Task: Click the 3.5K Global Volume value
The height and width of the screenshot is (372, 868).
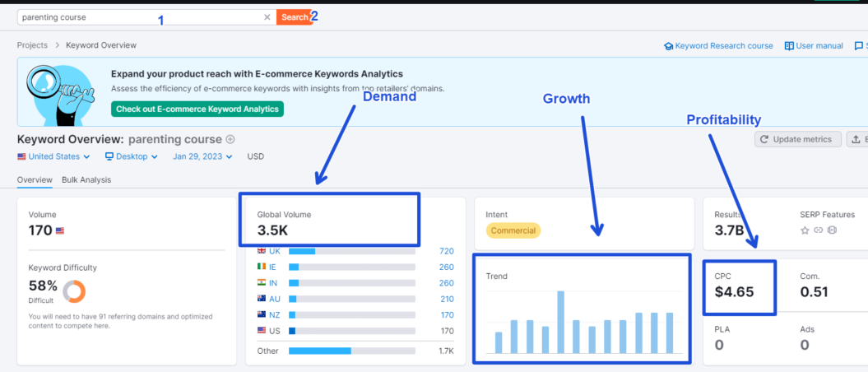Action: click(272, 230)
